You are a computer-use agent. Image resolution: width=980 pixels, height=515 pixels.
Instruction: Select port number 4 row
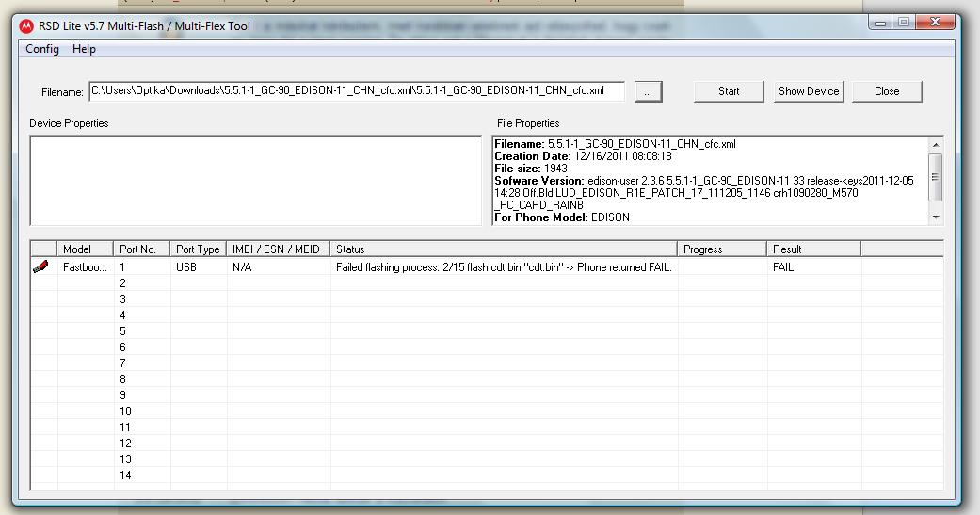pyautogui.click(x=487, y=315)
